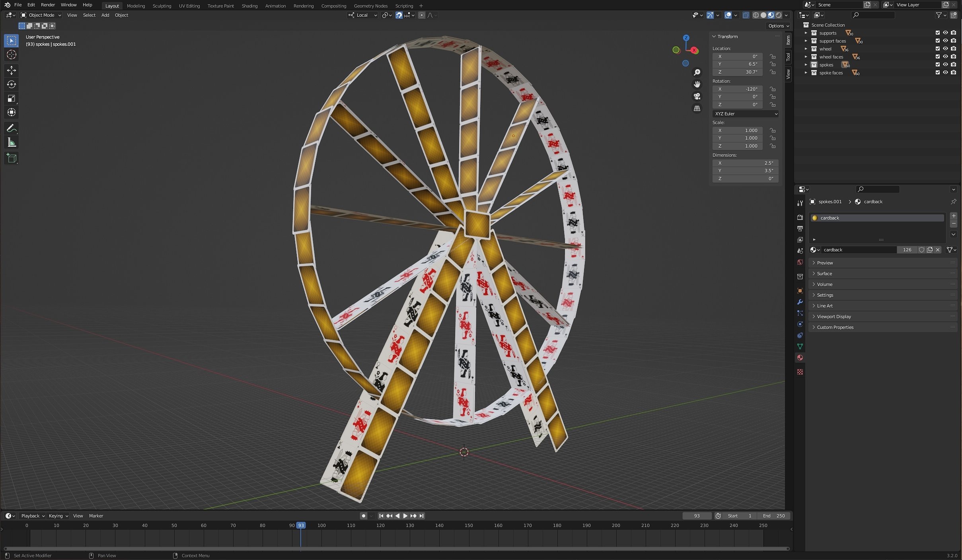This screenshot has width=962, height=560.
Task: Hide the supports collection in viewport
Action: (x=945, y=33)
